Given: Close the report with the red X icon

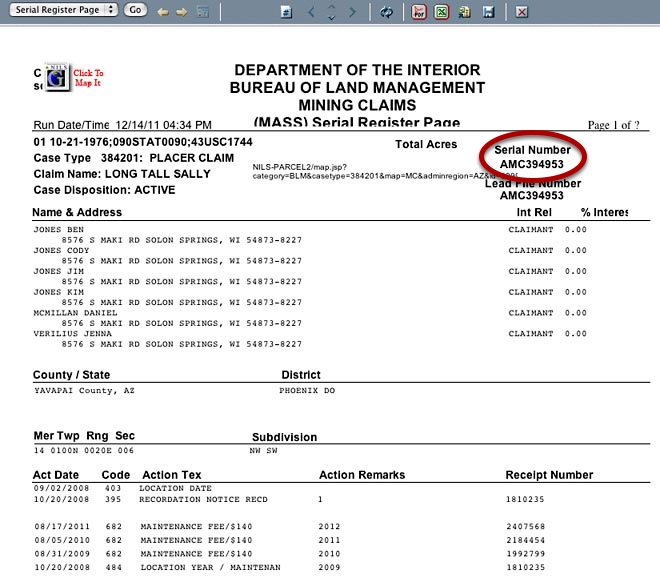Looking at the screenshot, I should click(522, 12).
